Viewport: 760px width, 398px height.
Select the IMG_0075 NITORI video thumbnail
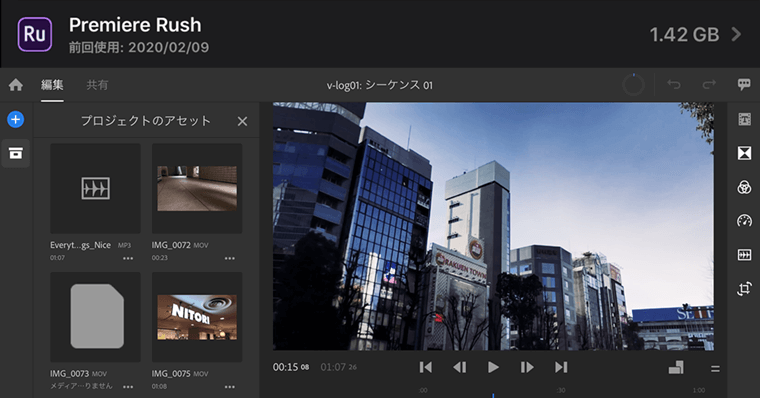[197, 317]
